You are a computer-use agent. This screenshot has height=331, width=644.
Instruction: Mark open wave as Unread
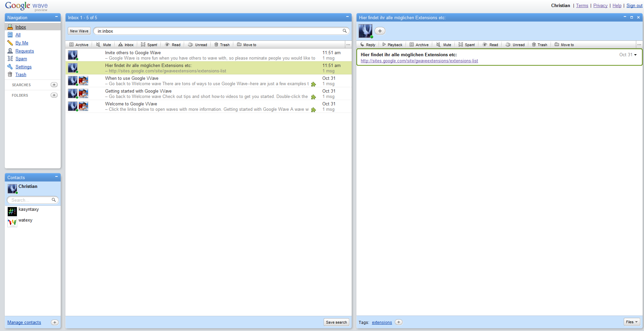click(515, 45)
